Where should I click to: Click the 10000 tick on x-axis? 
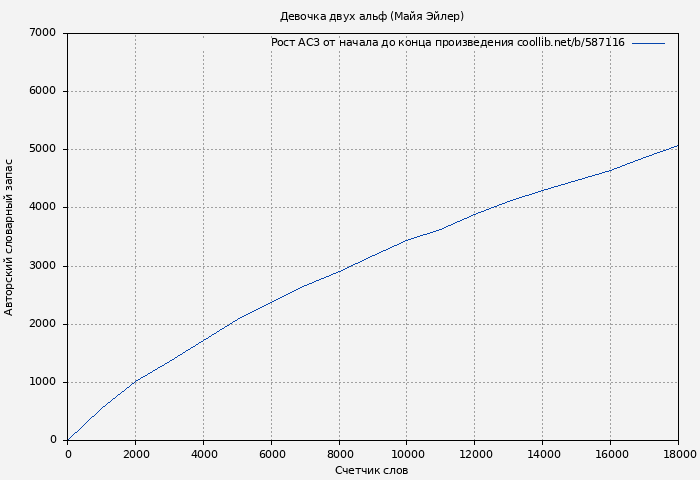pyautogui.click(x=407, y=454)
